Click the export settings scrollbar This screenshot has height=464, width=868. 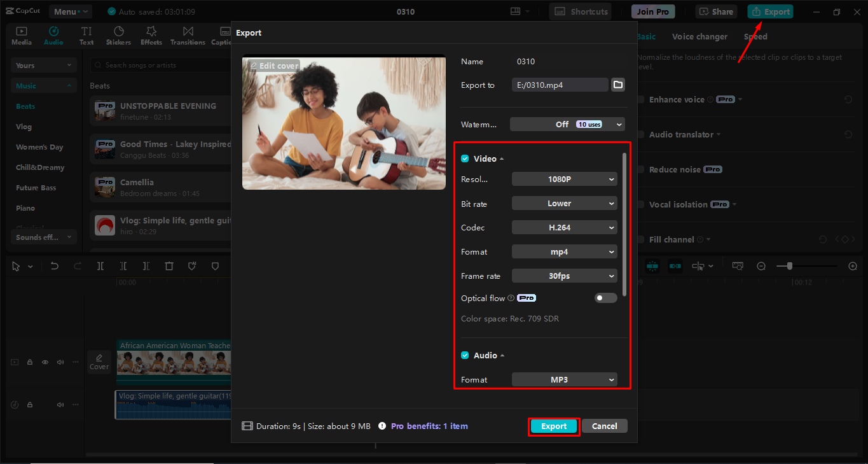tap(624, 225)
